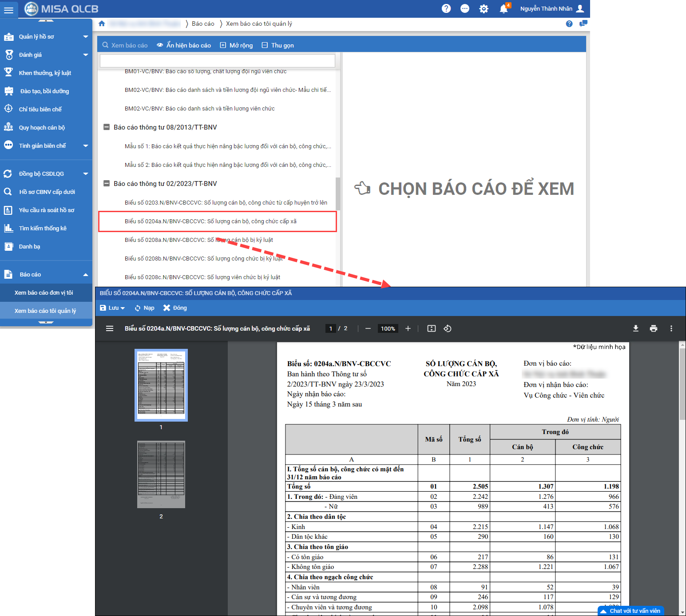Select Khen thưởng, kỷ luật menu
This screenshot has width=686, height=616.
pyautogui.click(x=45, y=73)
